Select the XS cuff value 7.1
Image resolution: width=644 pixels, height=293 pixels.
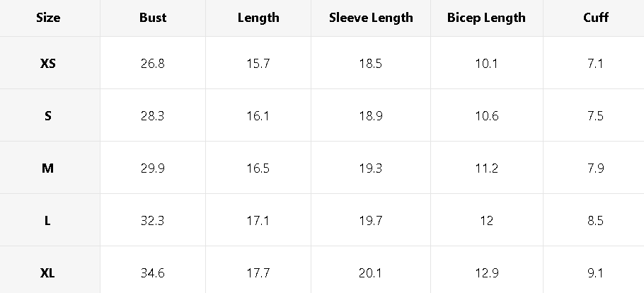point(595,63)
